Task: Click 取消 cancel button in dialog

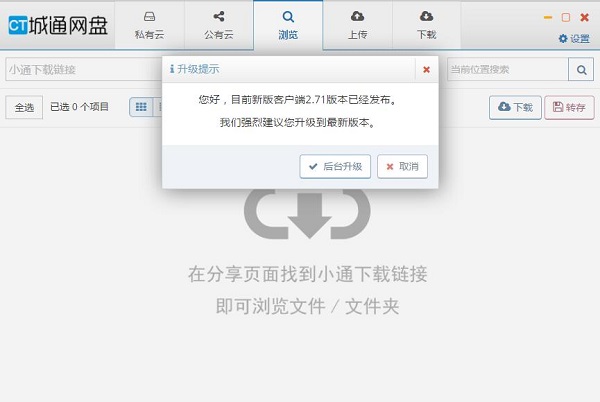Action: coord(402,166)
